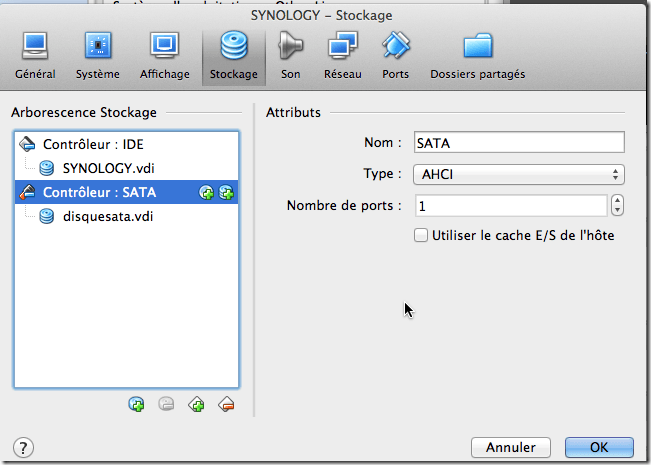Click the greyed remove attachment icon
The image size is (651, 465).
[166, 404]
